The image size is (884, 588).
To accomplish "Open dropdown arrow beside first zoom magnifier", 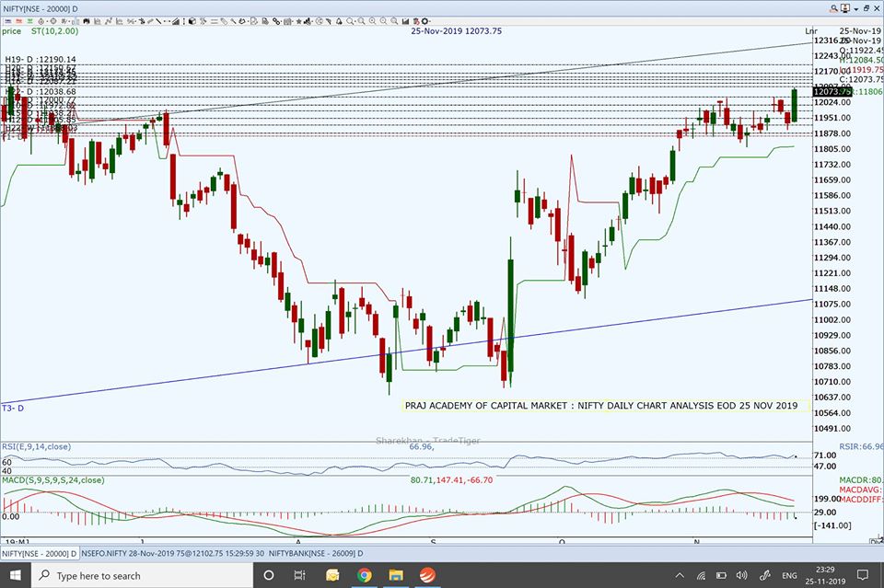I will [x=356, y=21].
